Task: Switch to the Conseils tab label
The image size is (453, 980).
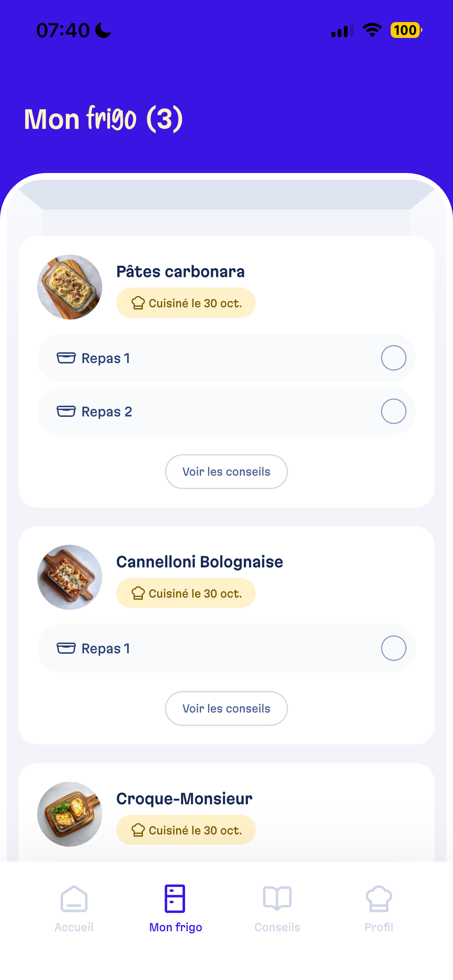Action: (277, 927)
